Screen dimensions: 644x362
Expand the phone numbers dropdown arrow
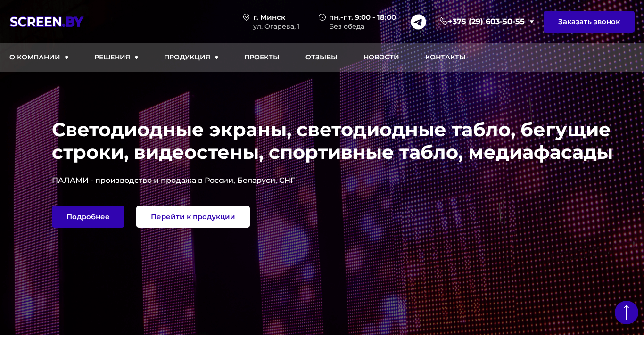click(x=532, y=22)
